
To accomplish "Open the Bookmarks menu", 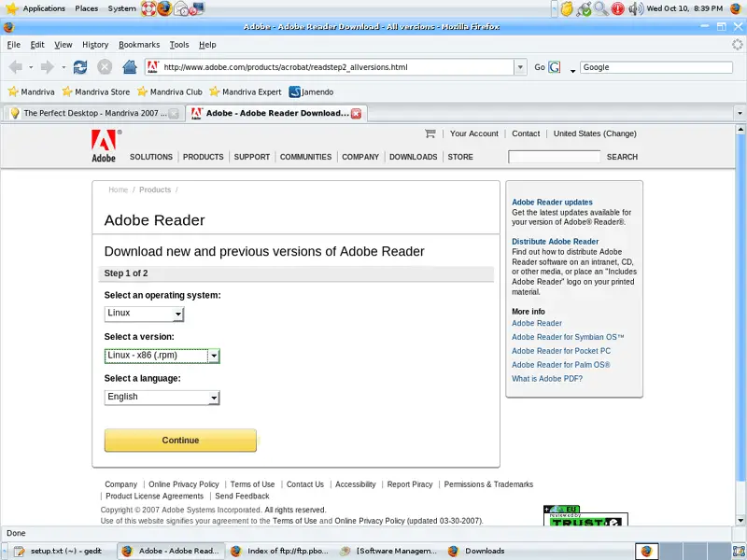I will coord(139,45).
